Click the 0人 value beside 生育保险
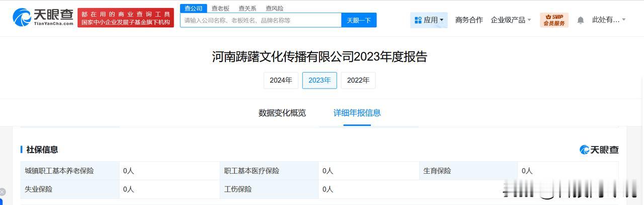The height and width of the screenshot is (205, 644). pos(527,171)
